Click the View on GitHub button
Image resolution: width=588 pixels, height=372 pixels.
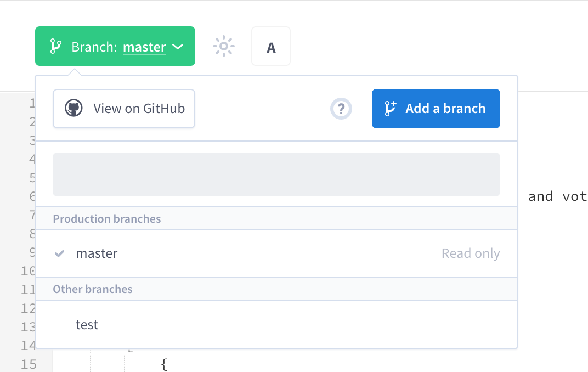click(124, 109)
